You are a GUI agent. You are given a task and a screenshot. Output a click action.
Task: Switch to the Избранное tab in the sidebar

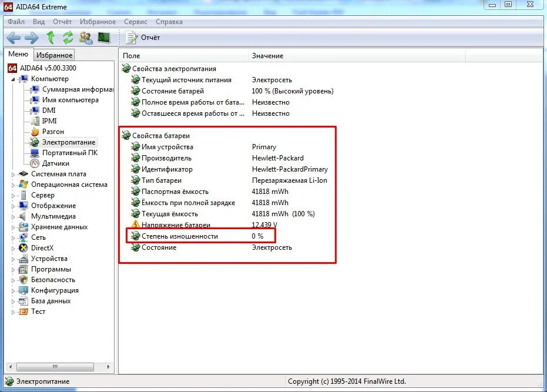pos(55,55)
